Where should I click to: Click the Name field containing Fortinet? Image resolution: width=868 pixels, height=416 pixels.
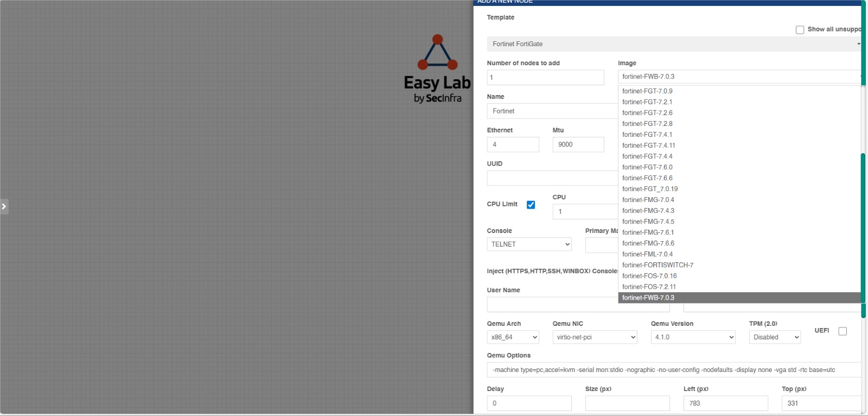click(552, 111)
